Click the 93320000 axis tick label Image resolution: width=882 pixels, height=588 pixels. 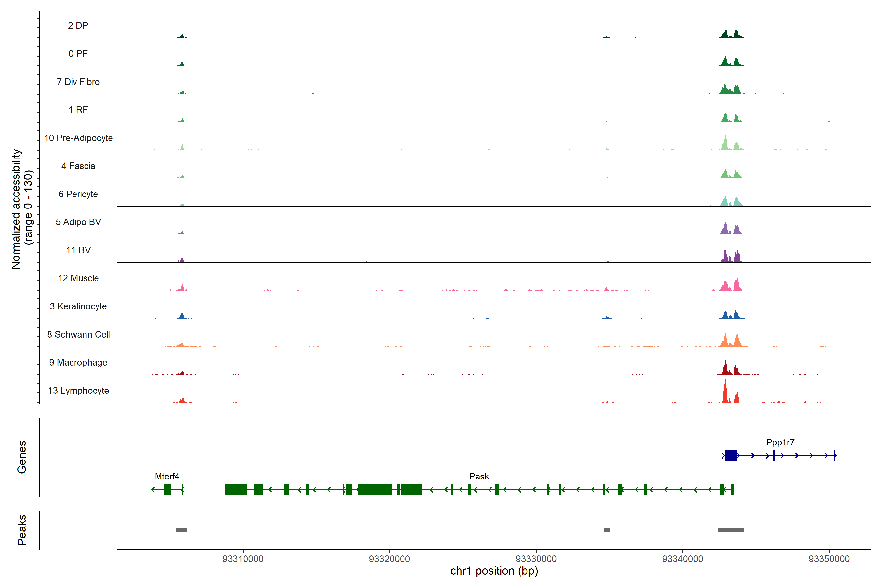pyautogui.click(x=389, y=559)
